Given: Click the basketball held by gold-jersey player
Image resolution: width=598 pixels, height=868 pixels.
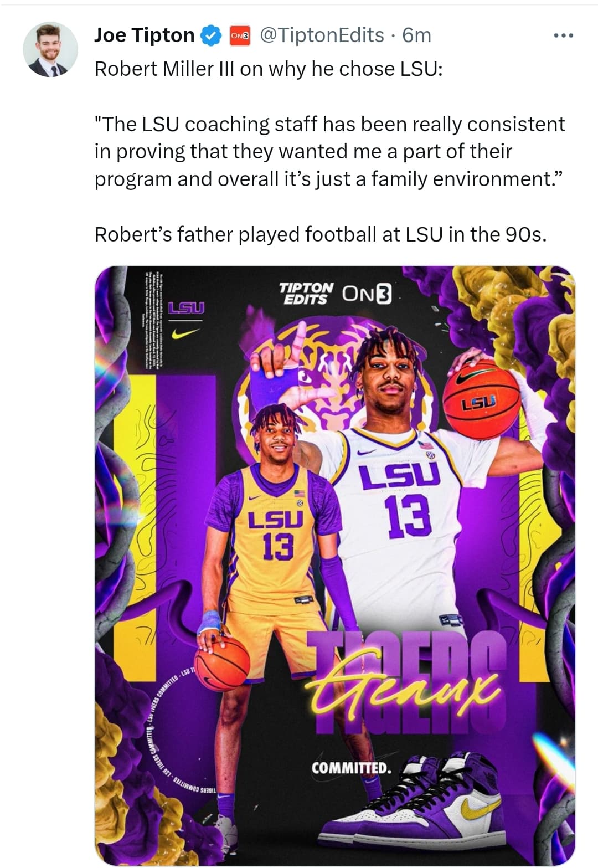Looking at the screenshot, I should point(223,664).
